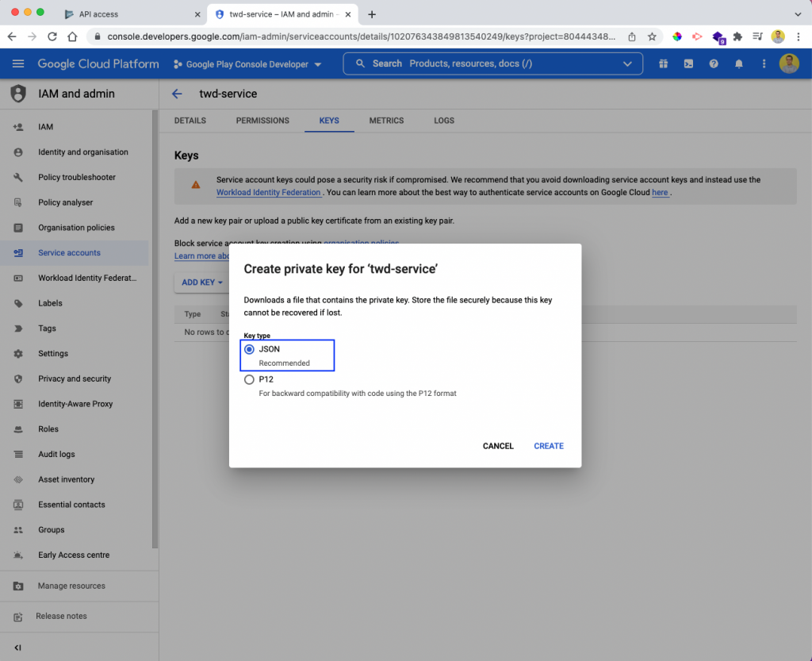Viewport: 812px width, 661px height.
Task: Click the Service accounts sidebar item
Action: (x=75, y=253)
